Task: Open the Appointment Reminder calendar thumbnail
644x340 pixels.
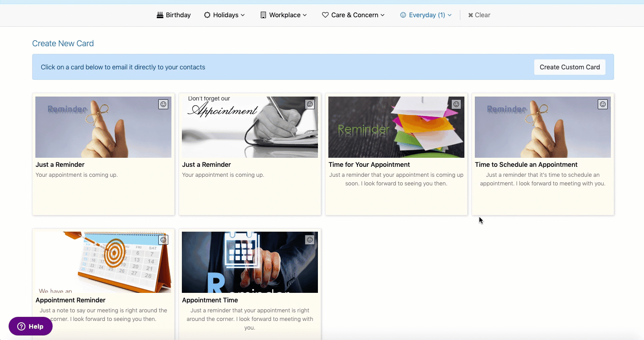Action: 103,262
